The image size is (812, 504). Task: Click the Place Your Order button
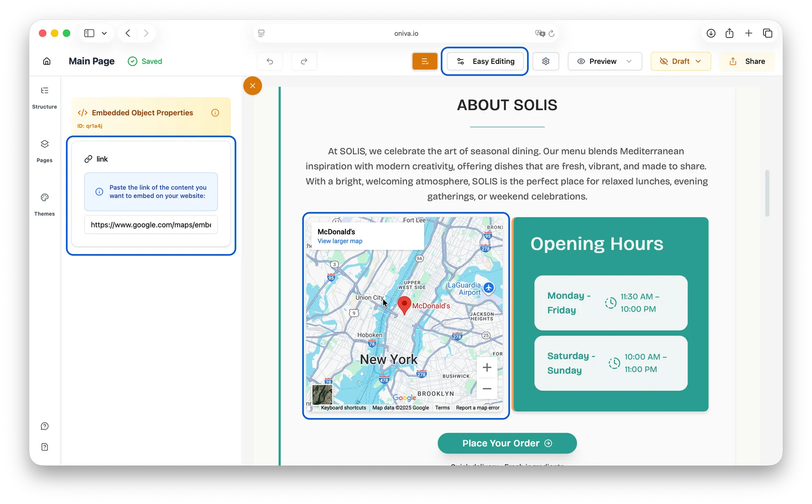tap(507, 443)
